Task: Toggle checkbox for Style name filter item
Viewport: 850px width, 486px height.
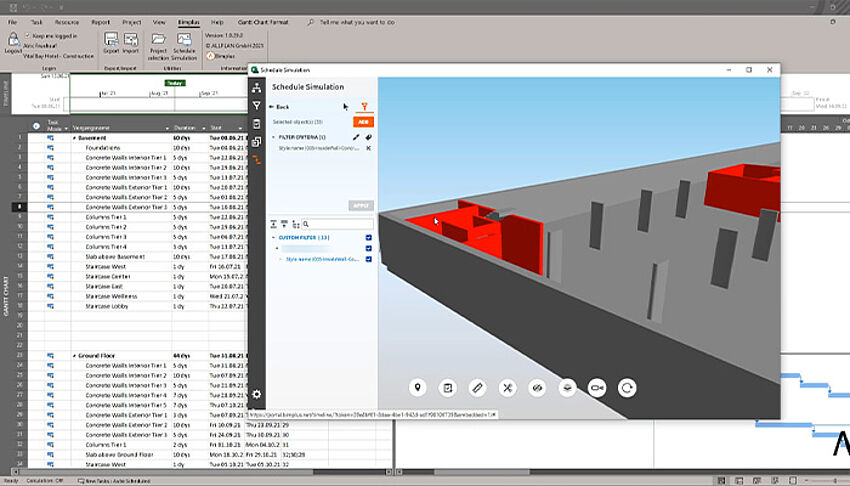Action: 368,259
